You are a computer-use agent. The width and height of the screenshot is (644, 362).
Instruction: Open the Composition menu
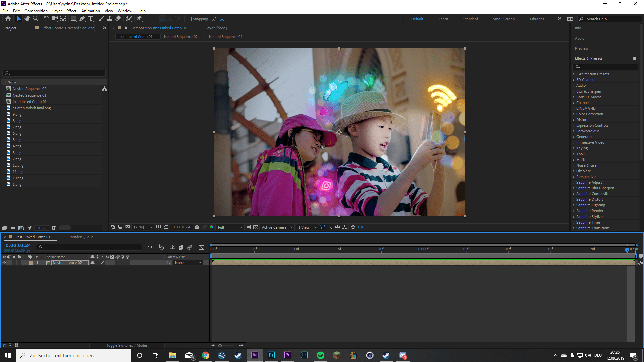click(36, 11)
